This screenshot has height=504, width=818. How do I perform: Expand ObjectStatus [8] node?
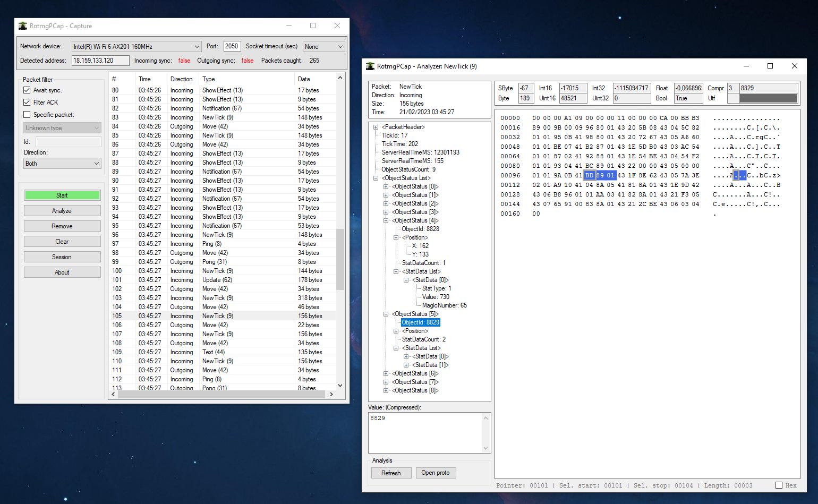[x=386, y=390]
